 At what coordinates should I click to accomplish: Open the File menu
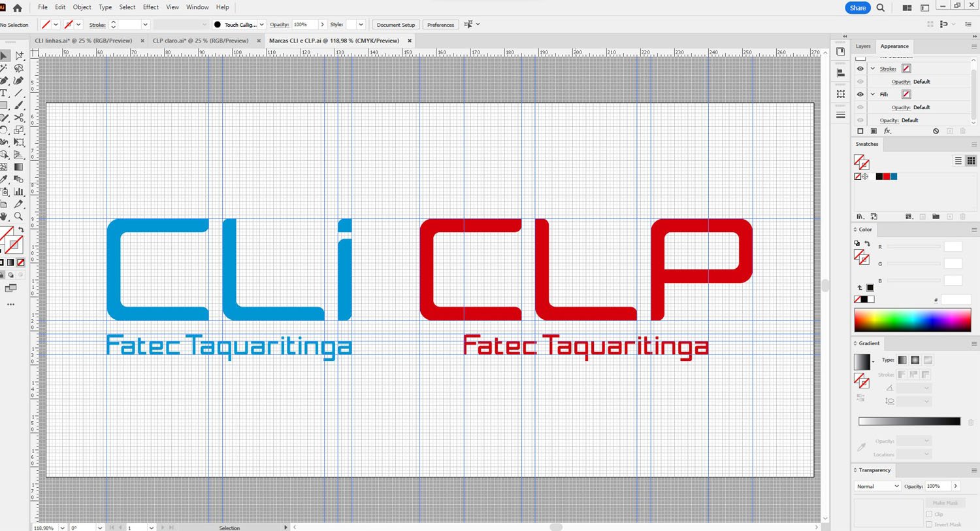click(42, 7)
